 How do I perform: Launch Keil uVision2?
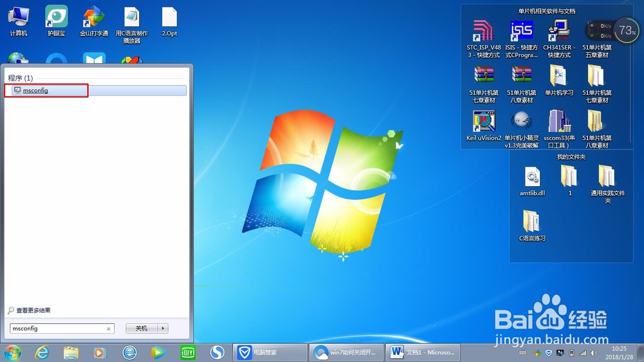coord(484,126)
